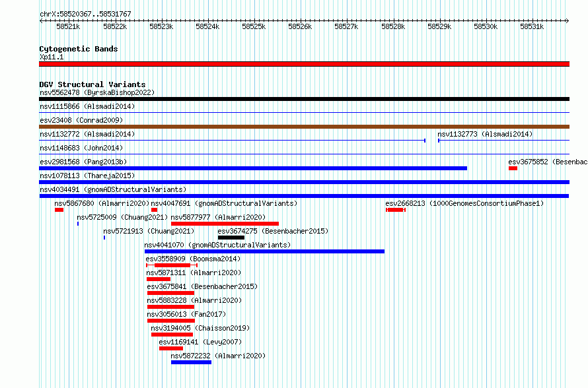Open the nsv3056013 (Fan2017) label
The height and width of the screenshot is (388, 588).
[187, 314]
